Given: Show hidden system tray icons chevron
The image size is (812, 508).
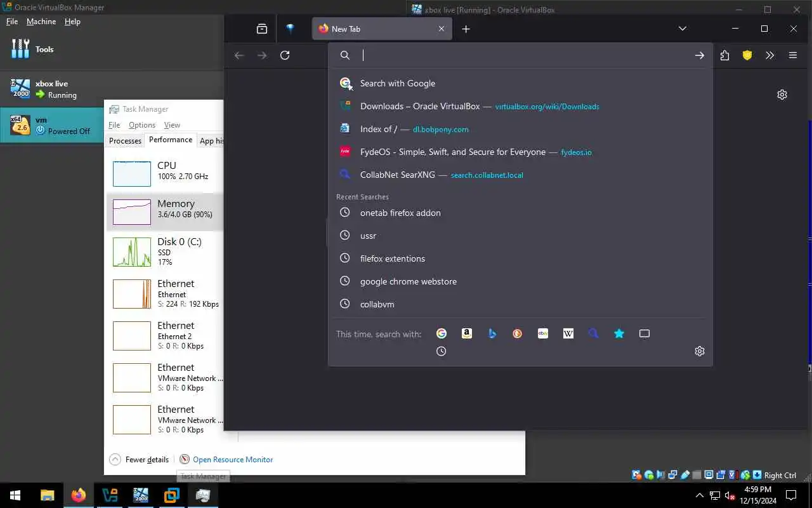Looking at the screenshot, I should [699, 495].
